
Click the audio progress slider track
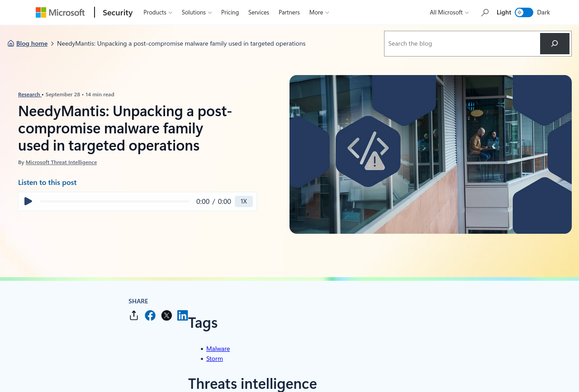[x=114, y=201]
